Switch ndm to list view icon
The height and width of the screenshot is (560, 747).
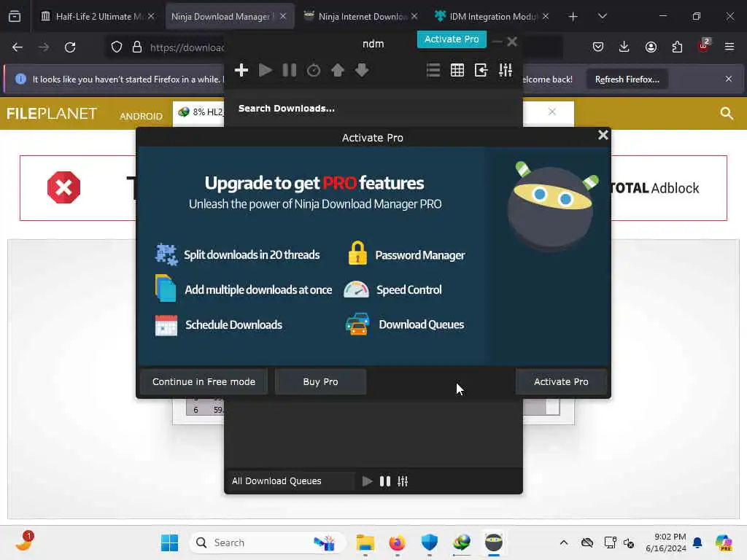coord(433,70)
